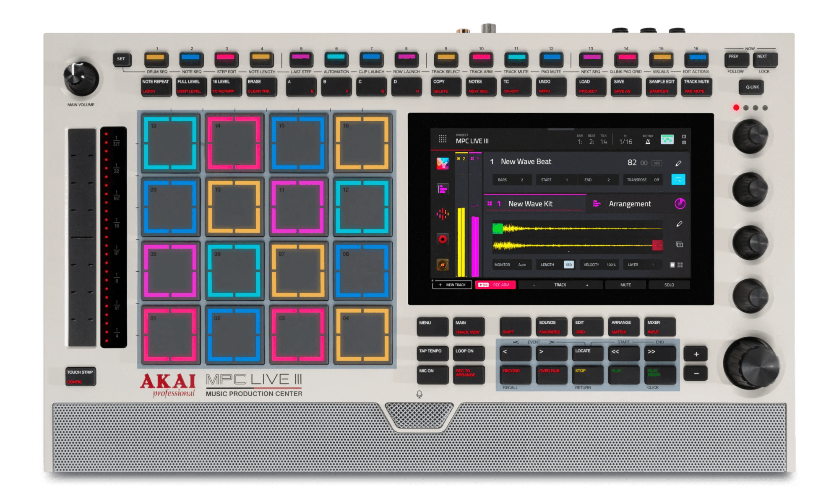Push the FULL LEVEL button
Image resolution: width=839 pixels, height=504 pixels.
[x=191, y=86]
